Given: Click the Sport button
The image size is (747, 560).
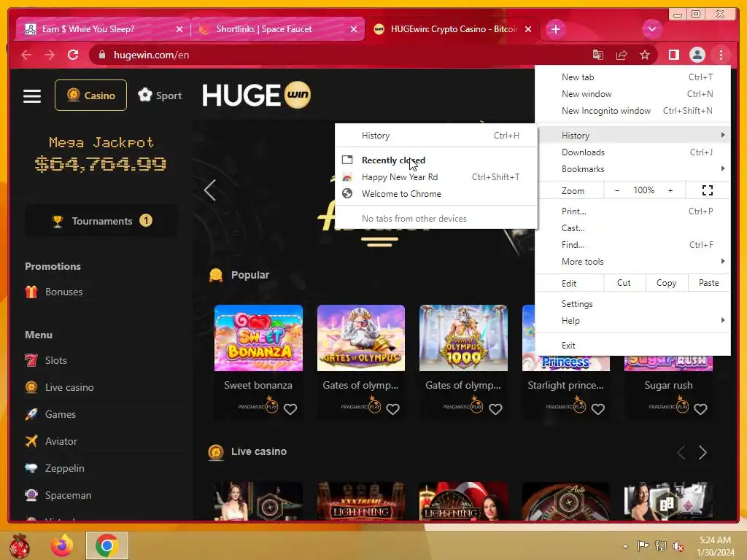Looking at the screenshot, I should click(x=160, y=96).
